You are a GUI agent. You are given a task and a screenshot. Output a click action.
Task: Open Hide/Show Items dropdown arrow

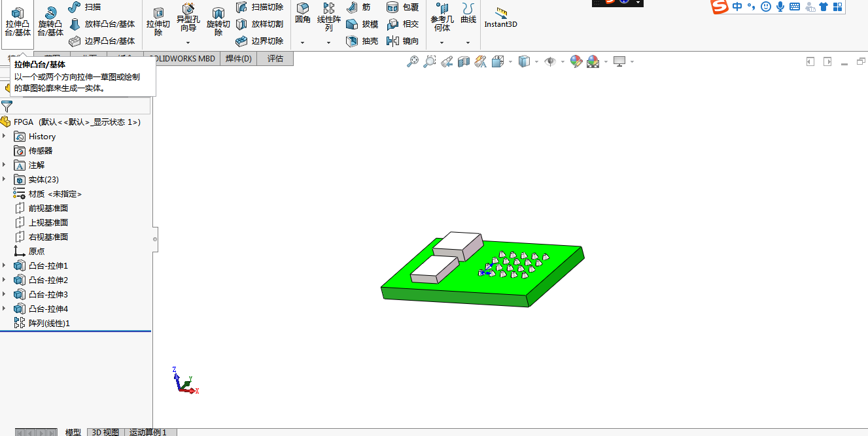pyautogui.click(x=563, y=62)
